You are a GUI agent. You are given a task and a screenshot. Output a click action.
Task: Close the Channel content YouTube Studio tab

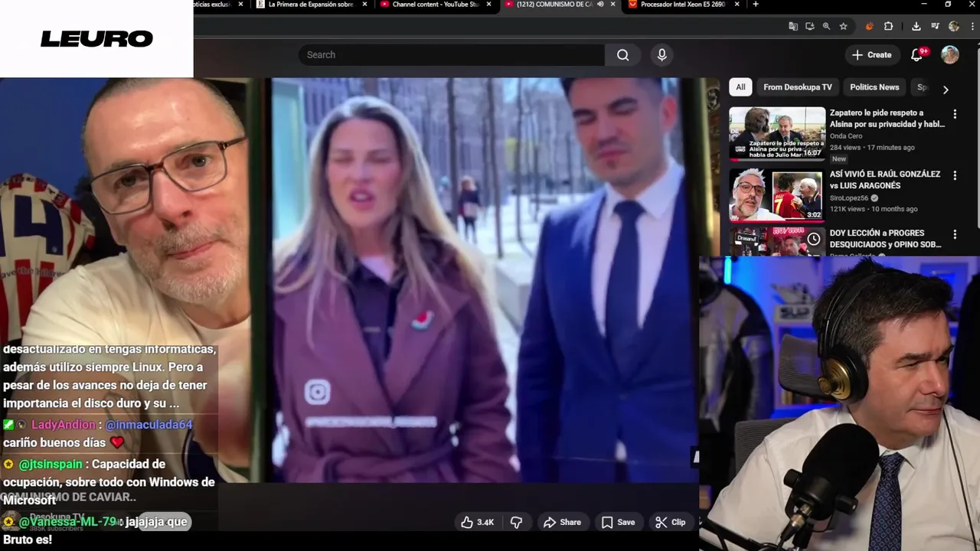click(490, 5)
